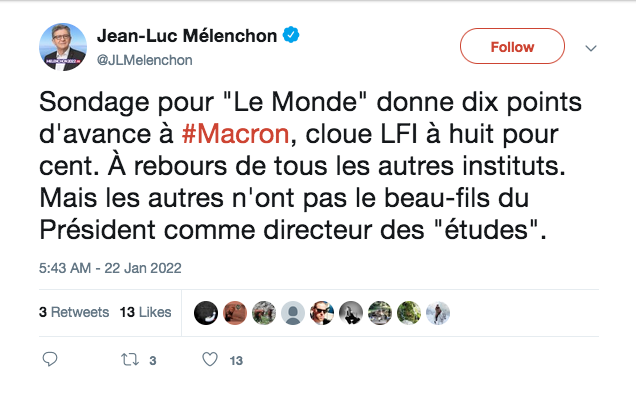Click the default grey silhouette liker avatar
Image resolution: width=636 pixels, height=397 pixels.
(x=293, y=313)
